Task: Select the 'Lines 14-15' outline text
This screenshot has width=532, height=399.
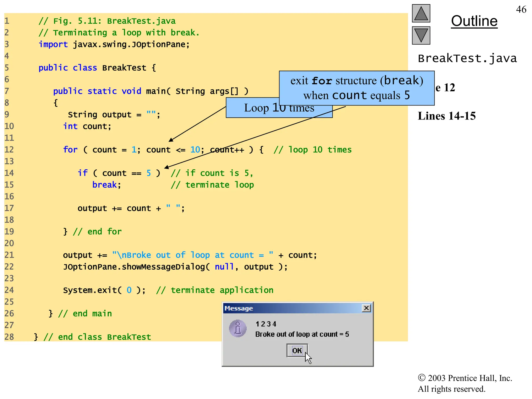Action: coord(447,116)
